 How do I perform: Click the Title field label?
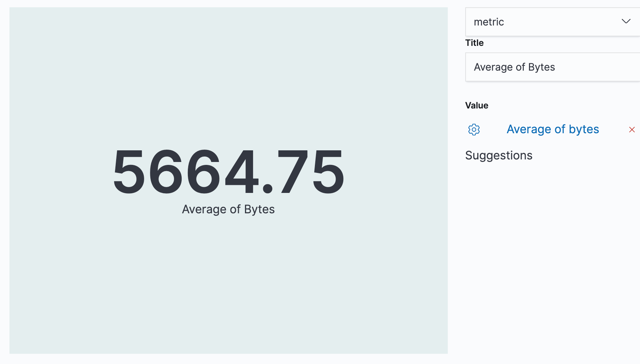pos(474,43)
